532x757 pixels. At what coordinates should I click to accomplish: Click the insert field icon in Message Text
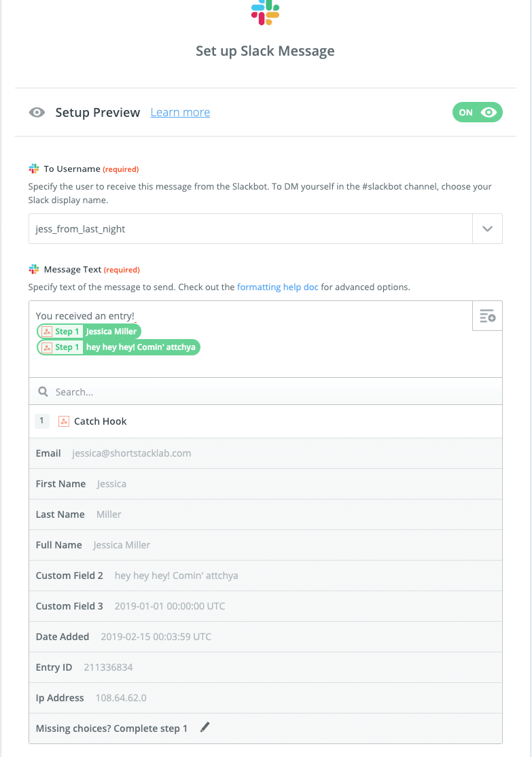point(487,316)
